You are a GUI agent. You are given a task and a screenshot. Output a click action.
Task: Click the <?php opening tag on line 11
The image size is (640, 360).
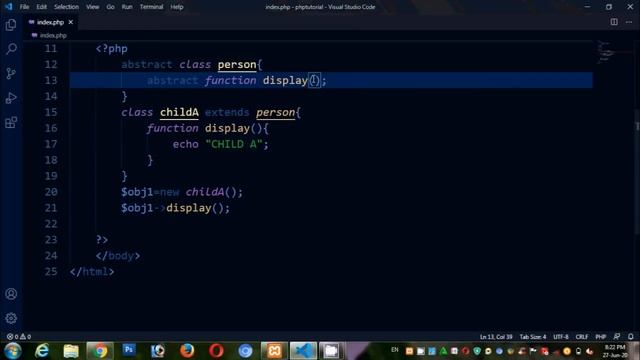point(111,49)
